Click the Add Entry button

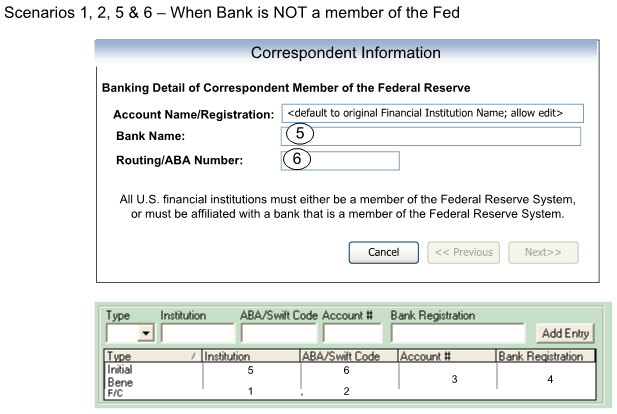564,333
